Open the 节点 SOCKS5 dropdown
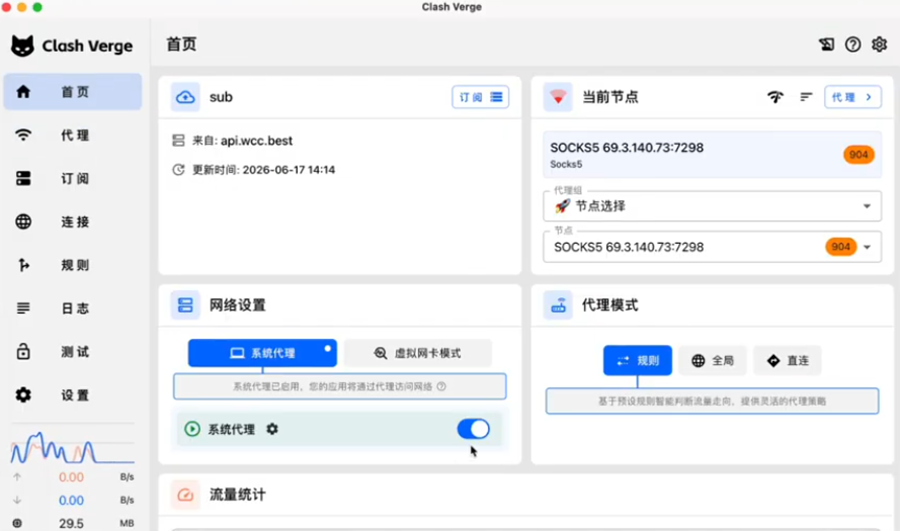The height and width of the screenshot is (531, 900). [x=712, y=247]
